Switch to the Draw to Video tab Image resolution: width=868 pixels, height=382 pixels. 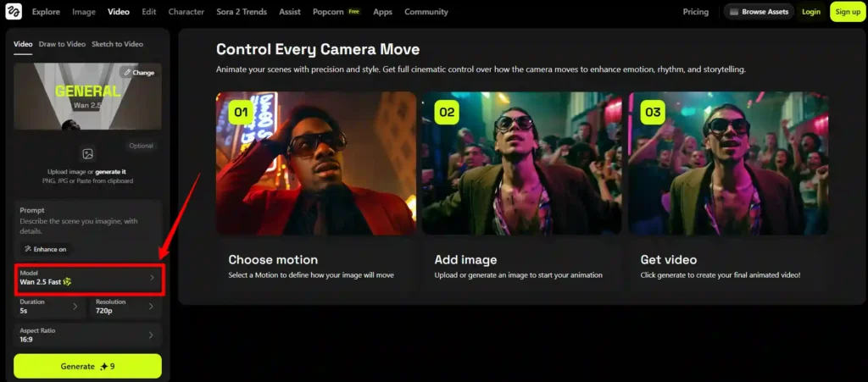coord(62,44)
